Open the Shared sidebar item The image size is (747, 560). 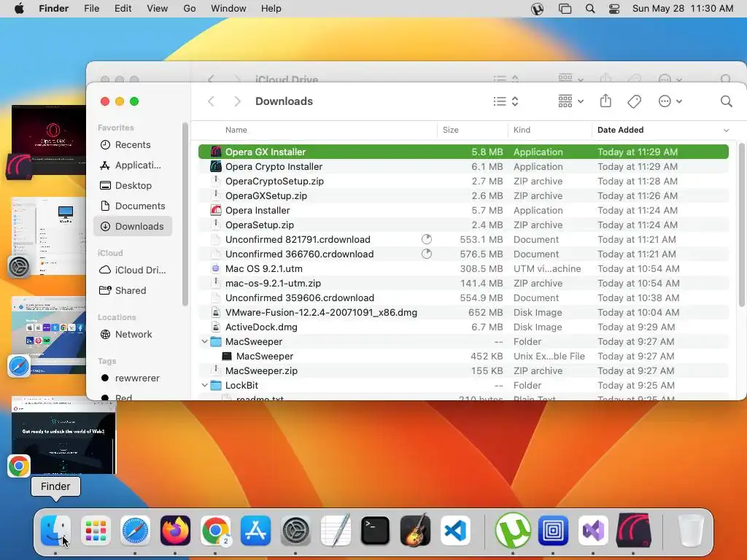click(x=133, y=290)
